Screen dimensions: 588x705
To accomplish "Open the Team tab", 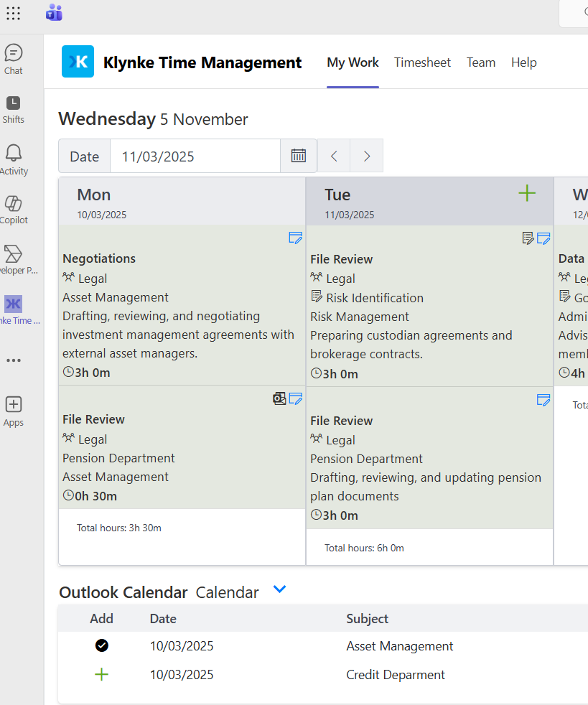I will tap(481, 62).
